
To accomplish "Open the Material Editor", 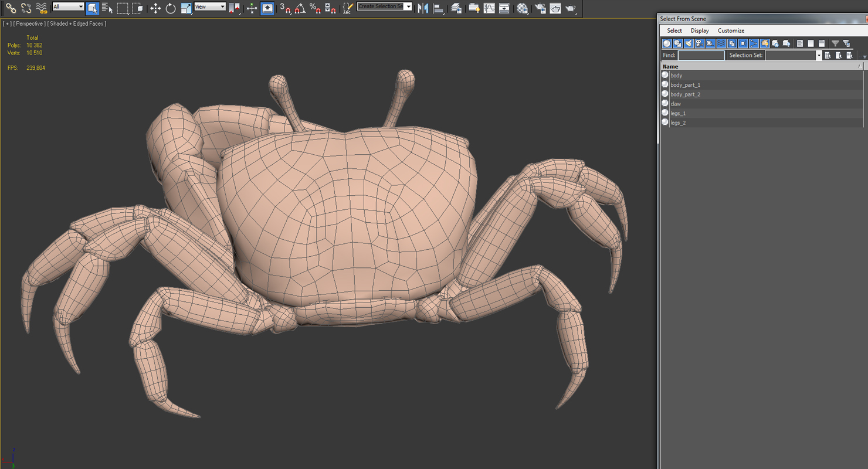I will click(x=522, y=8).
